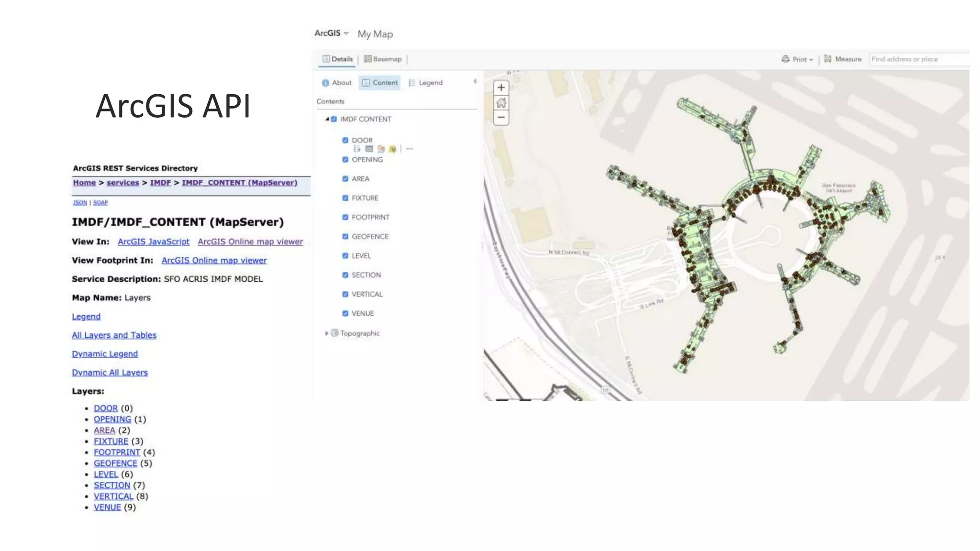This screenshot has width=980, height=551.
Task: Open GEOFENCE (5) layer link
Action: tap(115, 463)
